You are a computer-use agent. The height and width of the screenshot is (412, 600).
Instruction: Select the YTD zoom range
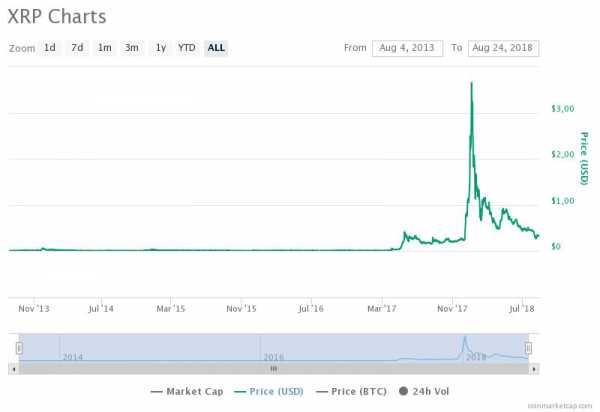[187, 48]
